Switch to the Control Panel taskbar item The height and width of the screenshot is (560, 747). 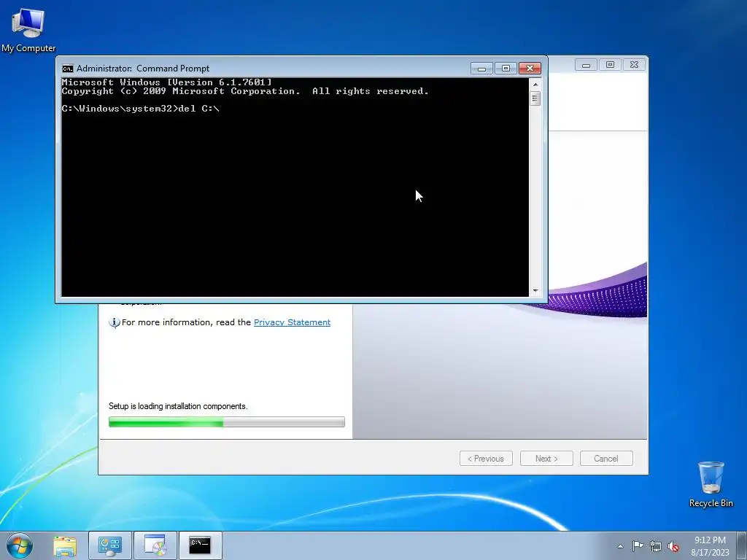point(110,545)
